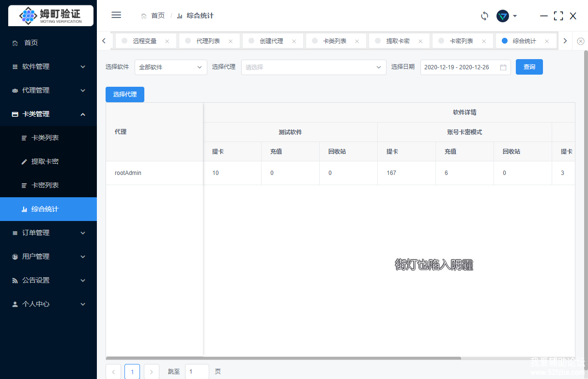Screen dimensions: 588x379
Task: Click the fullscreen toggle icon
Action: (558, 16)
